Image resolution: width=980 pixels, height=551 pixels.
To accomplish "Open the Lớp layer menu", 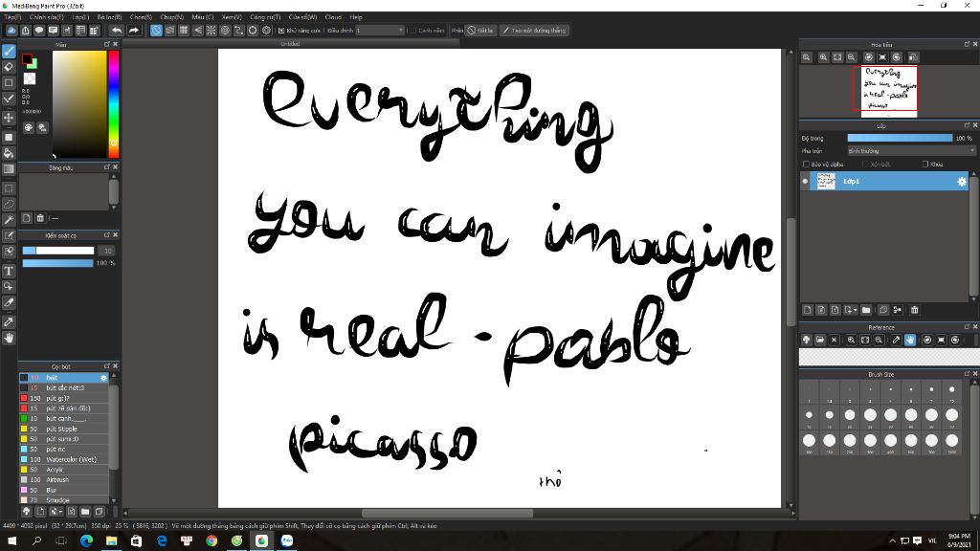I will (x=80, y=17).
